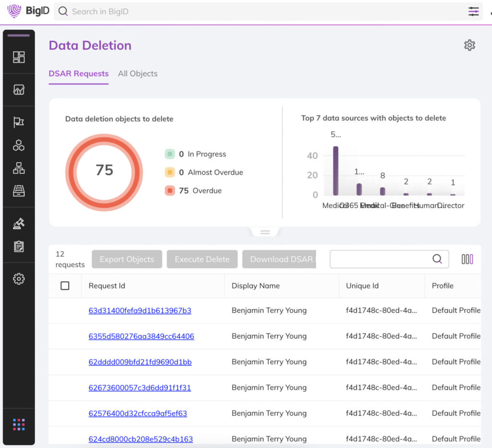Select the DSAR Requests tab
The height and width of the screenshot is (448, 492).
[78, 73]
